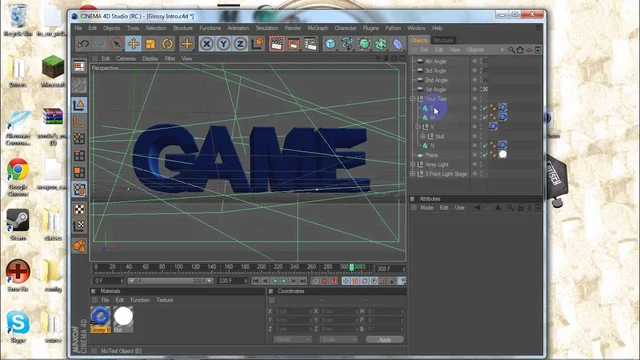
Task: Play the animation forward
Action: 284,281
